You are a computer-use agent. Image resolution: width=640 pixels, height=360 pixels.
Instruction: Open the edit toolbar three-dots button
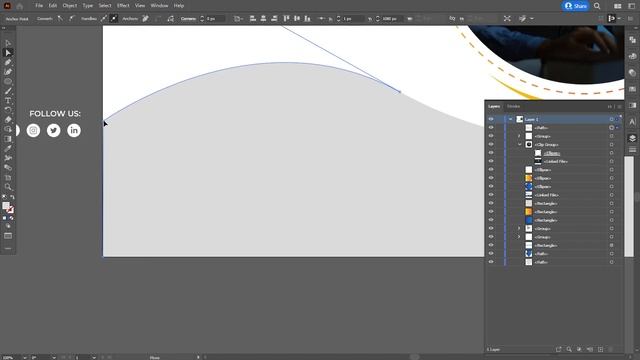click(x=8, y=248)
